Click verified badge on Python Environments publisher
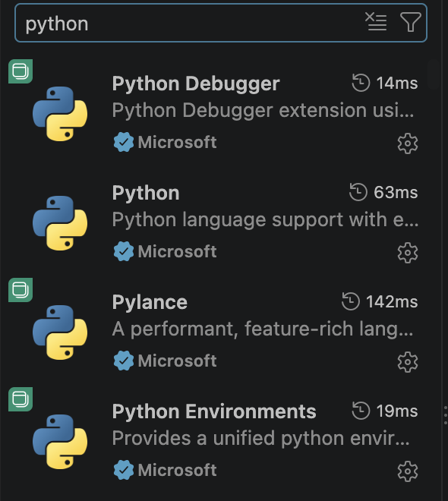Image resolution: width=448 pixels, height=501 pixels. [124, 470]
